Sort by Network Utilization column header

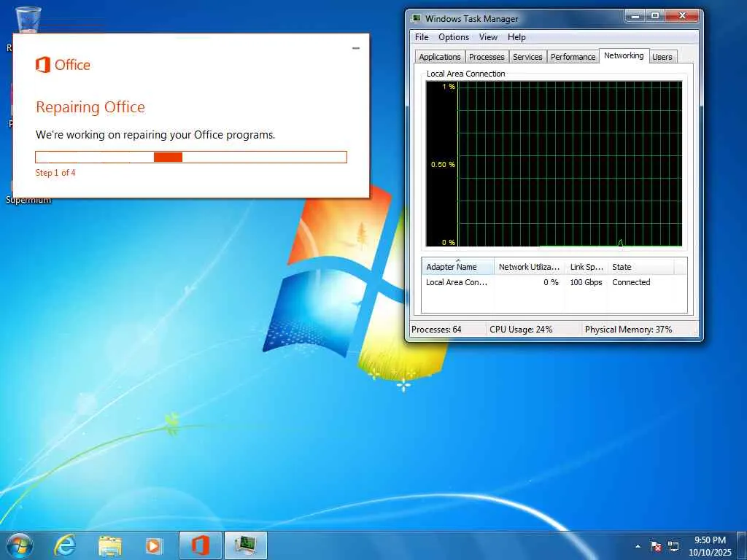click(x=530, y=267)
